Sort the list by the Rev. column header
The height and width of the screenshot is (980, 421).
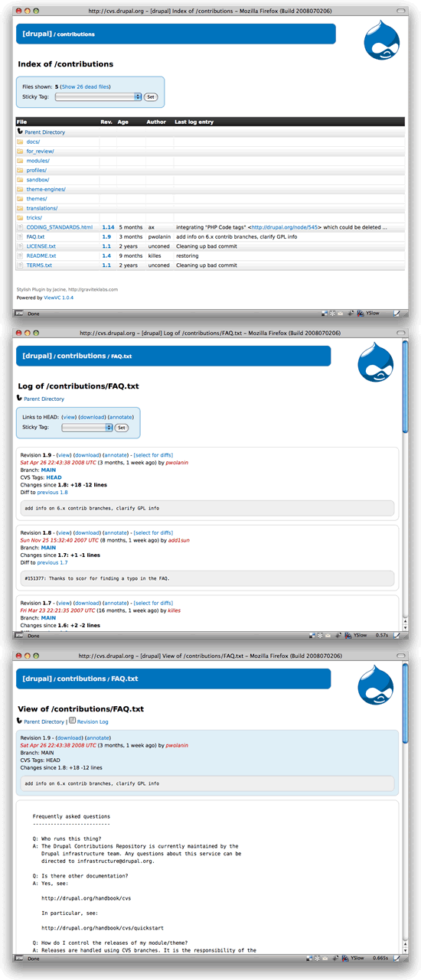tap(106, 122)
